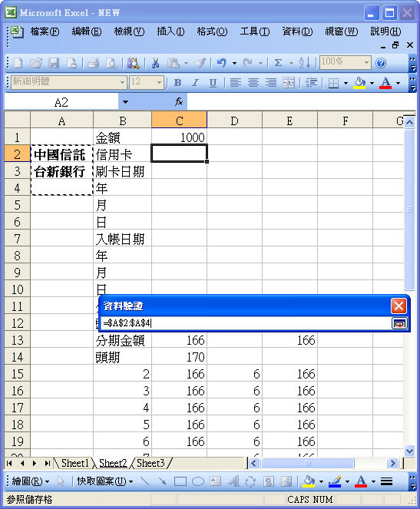
Task: Open the AutoSum dropdown arrow
Action: pos(291,63)
